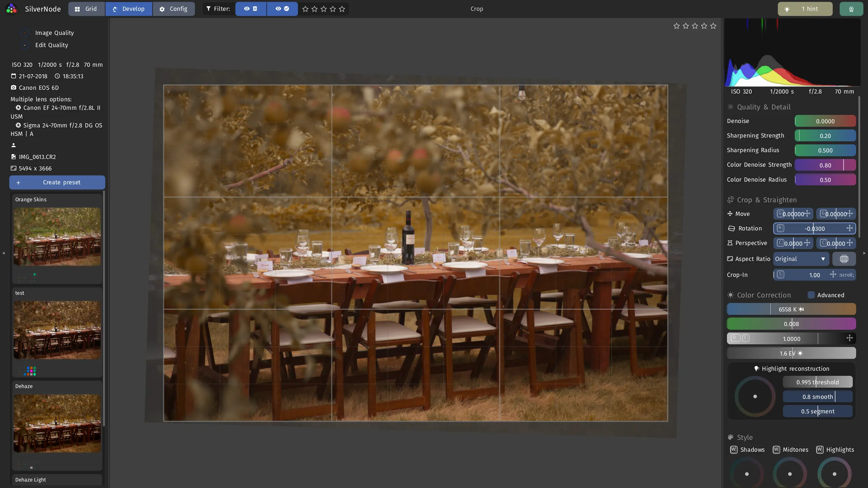Click the Crop-In reset S icon
The height and width of the screenshot is (488, 868).
781,274
